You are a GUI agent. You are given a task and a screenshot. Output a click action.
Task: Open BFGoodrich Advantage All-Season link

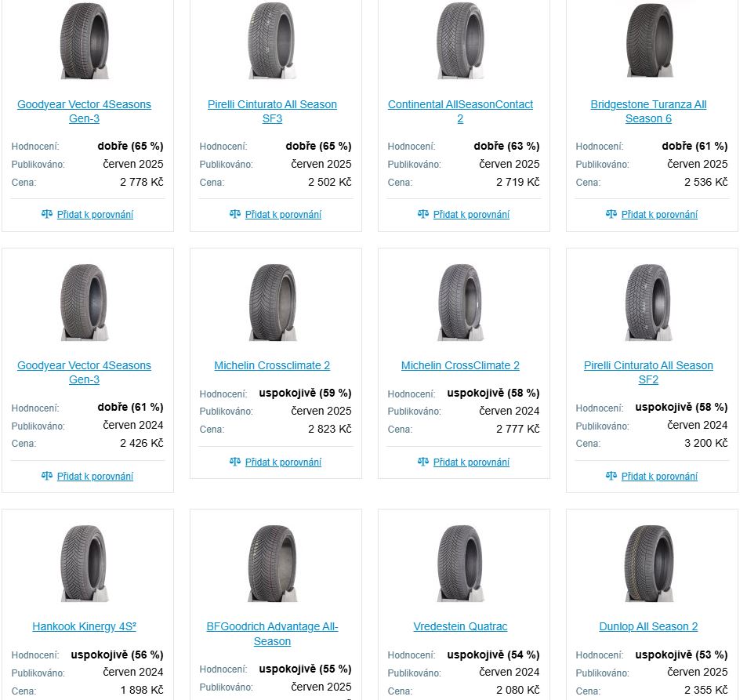pyautogui.click(x=272, y=634)
